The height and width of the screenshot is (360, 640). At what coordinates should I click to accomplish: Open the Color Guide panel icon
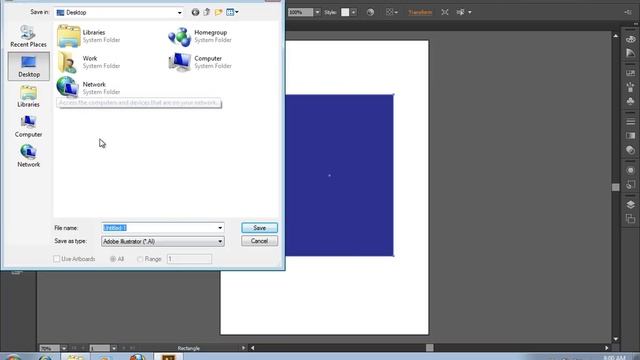pyautogui.click(x=631, y=53)
